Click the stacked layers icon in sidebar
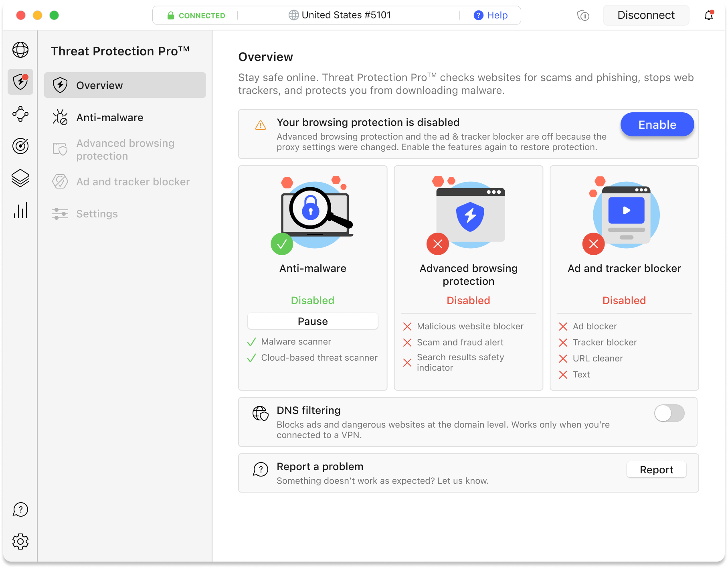This screenshot has height=568, width=728. tap(20, 178)
